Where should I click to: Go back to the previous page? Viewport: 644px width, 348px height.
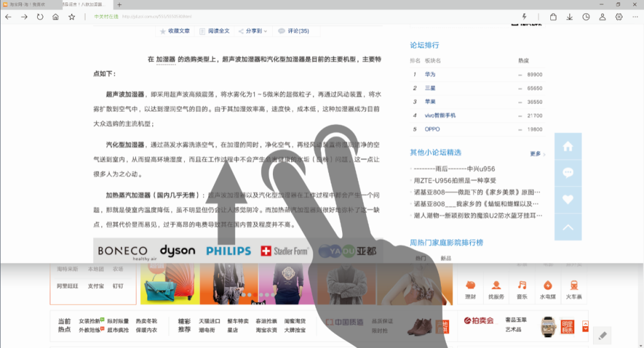8,17
